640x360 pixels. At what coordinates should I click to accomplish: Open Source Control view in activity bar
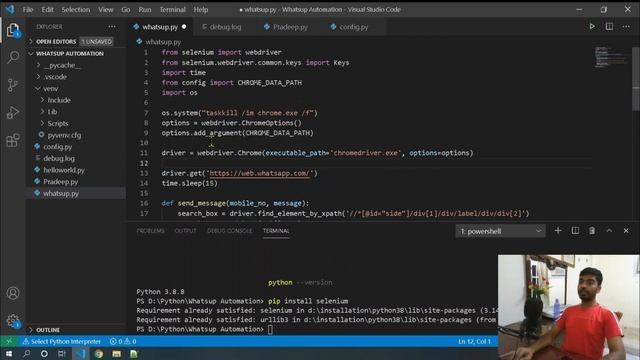coord(13,85)
